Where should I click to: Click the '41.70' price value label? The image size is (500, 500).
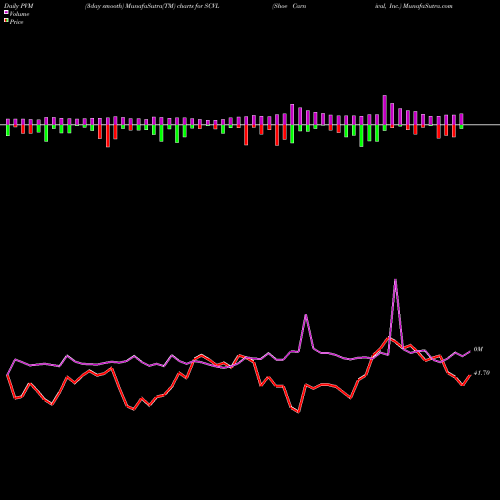point(482,373)
